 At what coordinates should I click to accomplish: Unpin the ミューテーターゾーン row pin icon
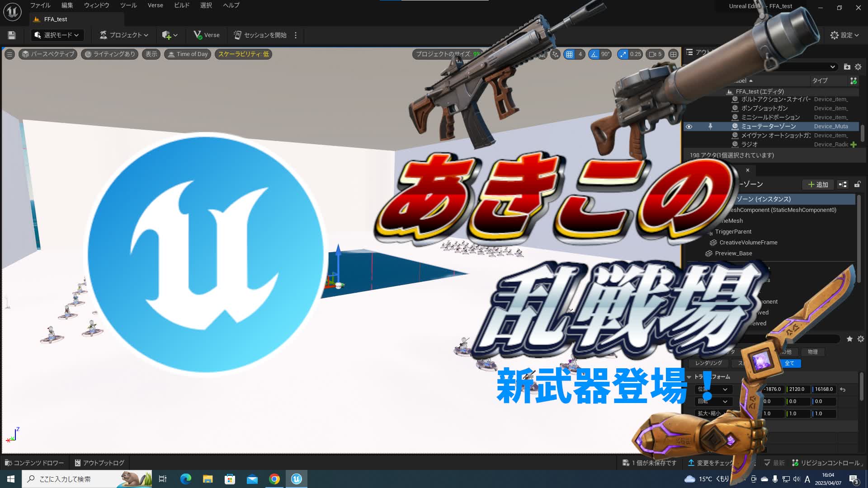710,127
